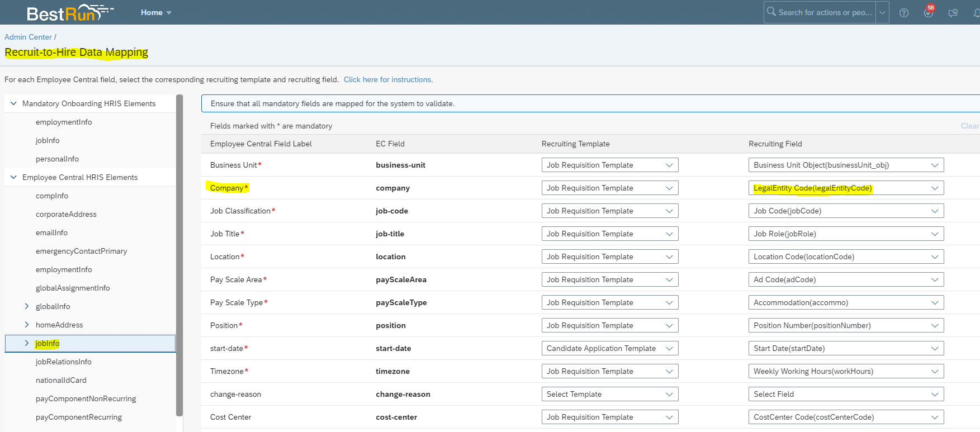Open Accommodation(accommo) field dropdown

(846, 302)
